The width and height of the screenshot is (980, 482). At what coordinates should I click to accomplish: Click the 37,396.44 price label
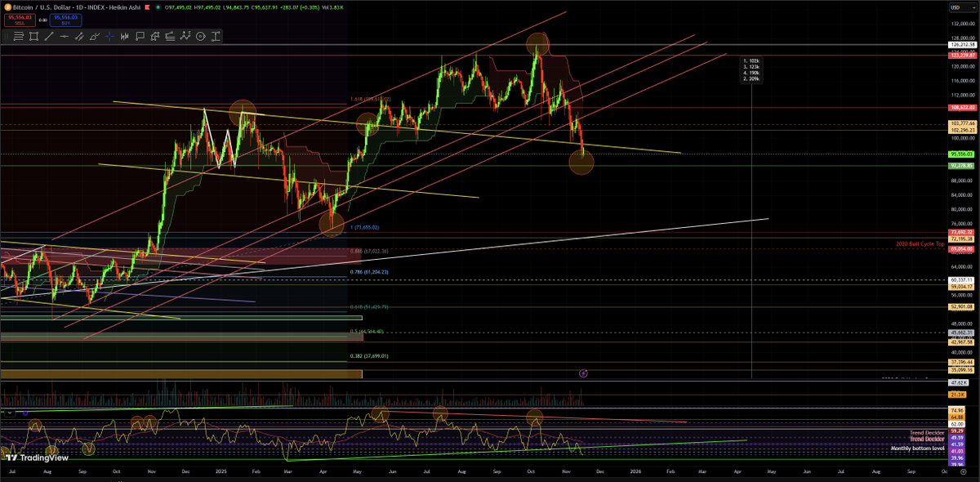pos(962,362)
